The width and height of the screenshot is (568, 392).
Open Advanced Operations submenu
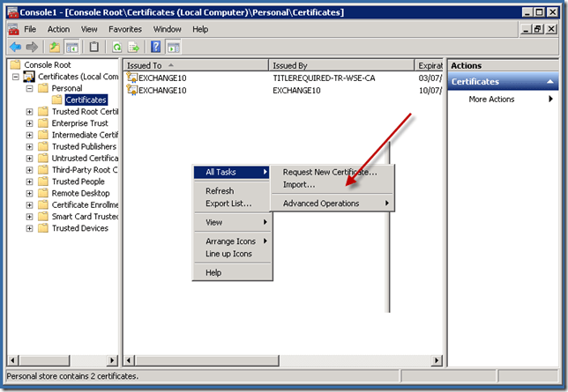pyautogui.click(x=321, y=203)
